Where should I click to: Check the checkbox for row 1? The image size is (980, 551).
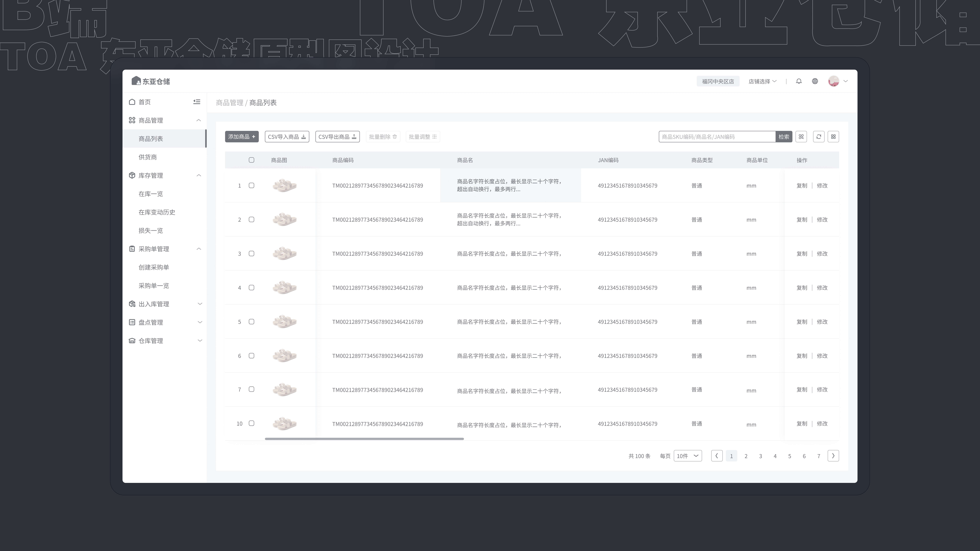[x=252, y=186]
